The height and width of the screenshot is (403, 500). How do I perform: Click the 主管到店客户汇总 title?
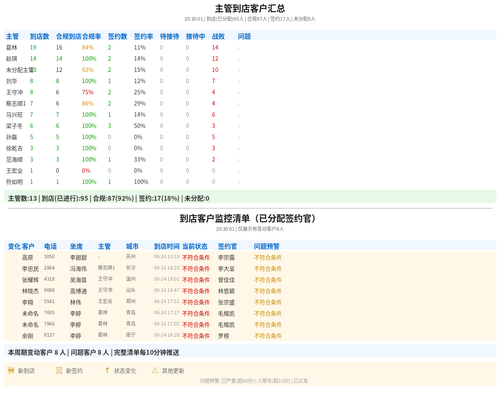(x=250, y=8)
